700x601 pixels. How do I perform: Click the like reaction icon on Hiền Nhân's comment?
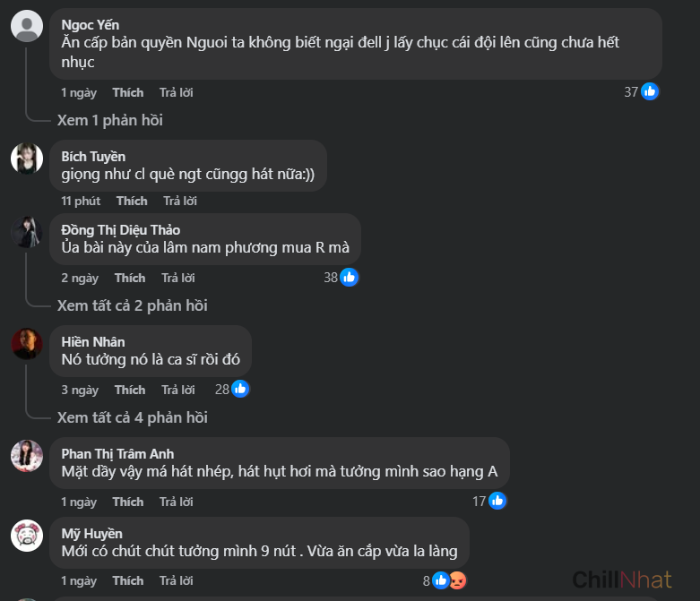[240, 389]
